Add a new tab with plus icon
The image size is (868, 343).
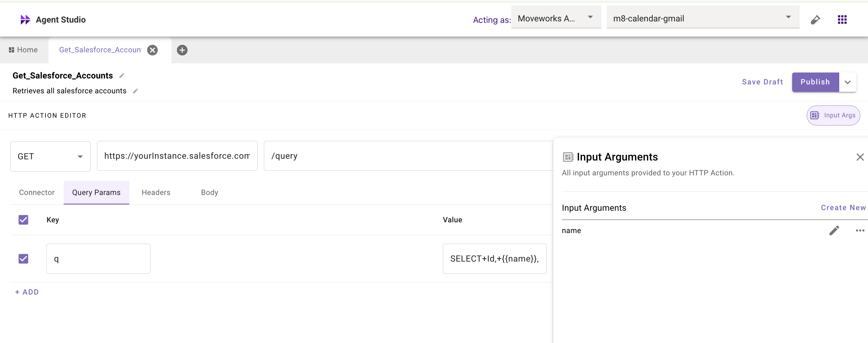pos(182,50)
